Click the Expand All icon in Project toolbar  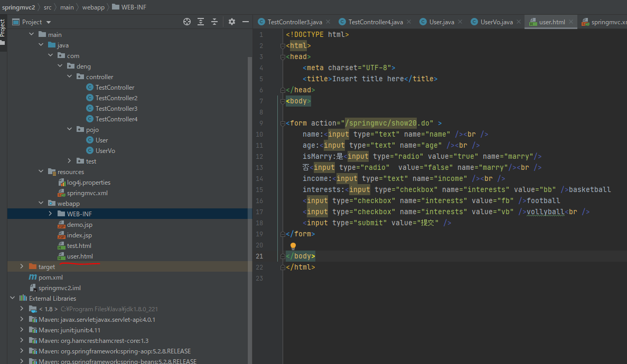201,22
